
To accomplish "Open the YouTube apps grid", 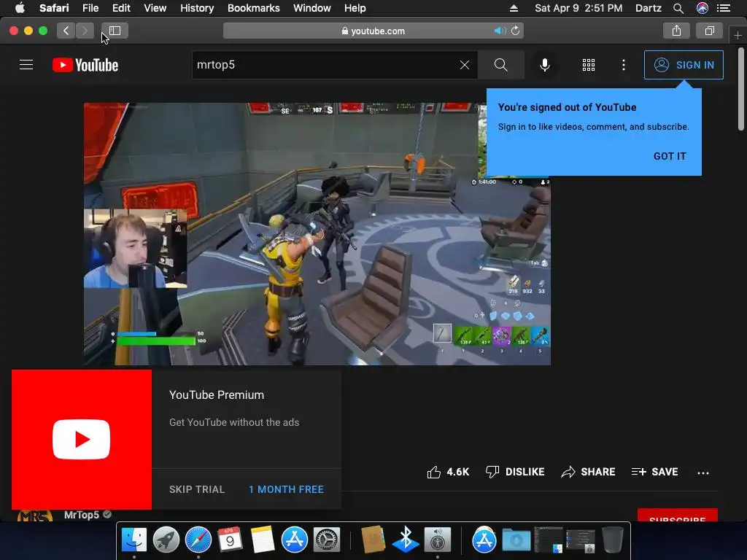I will [589, 65].
